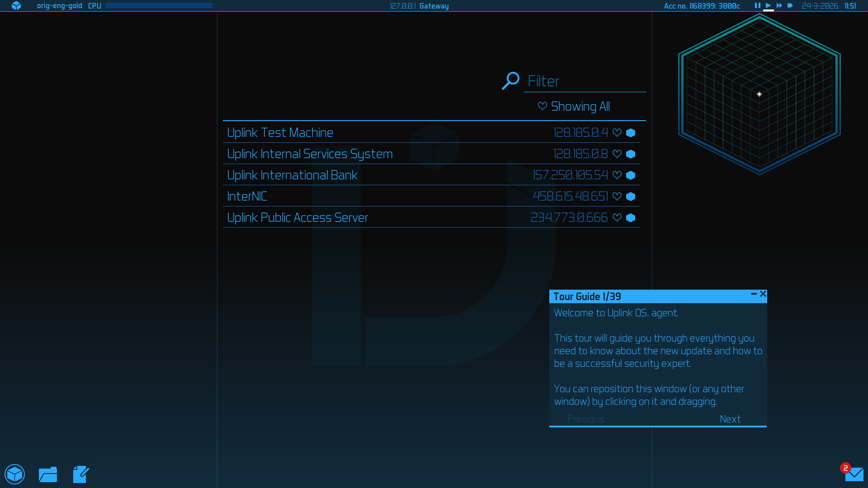Close the Tour Guide window
868x488 pixels.
763,294
